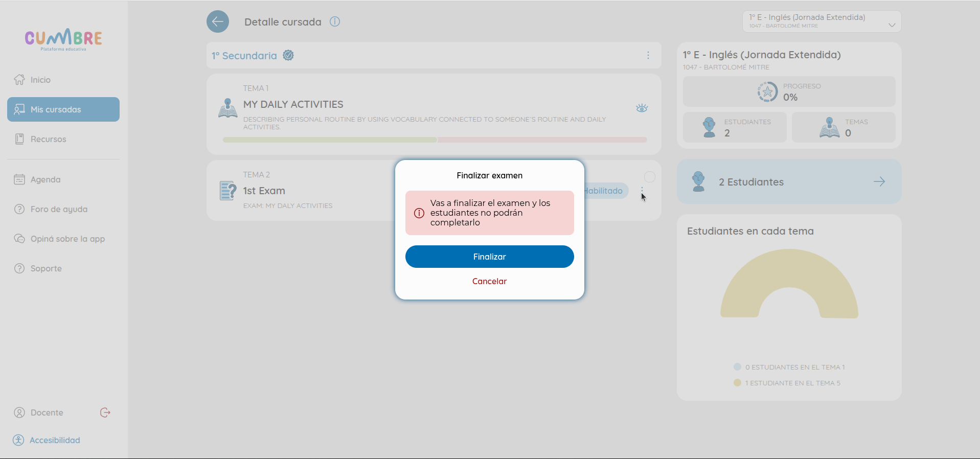Image resolution: width=980 pixels, height=459 pixels.
Task: Open the 2 Estudiantes panel
Action: [789, 181]
